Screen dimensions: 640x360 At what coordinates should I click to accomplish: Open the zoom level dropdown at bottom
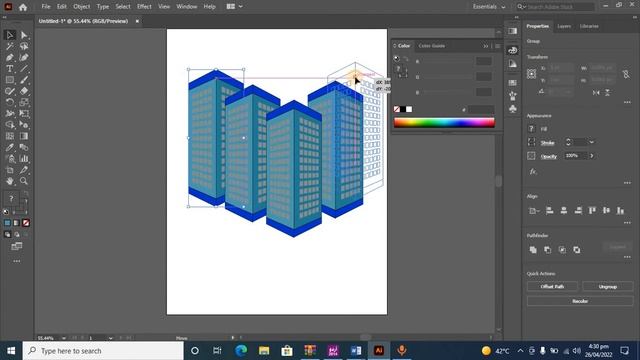point(63,338)
